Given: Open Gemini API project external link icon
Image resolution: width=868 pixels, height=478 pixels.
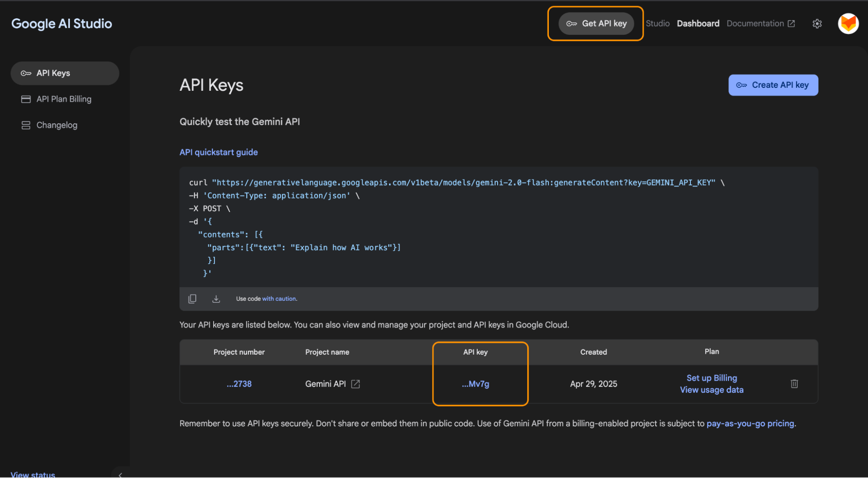Looking at the screenshot, I should (x=356, y=384).
